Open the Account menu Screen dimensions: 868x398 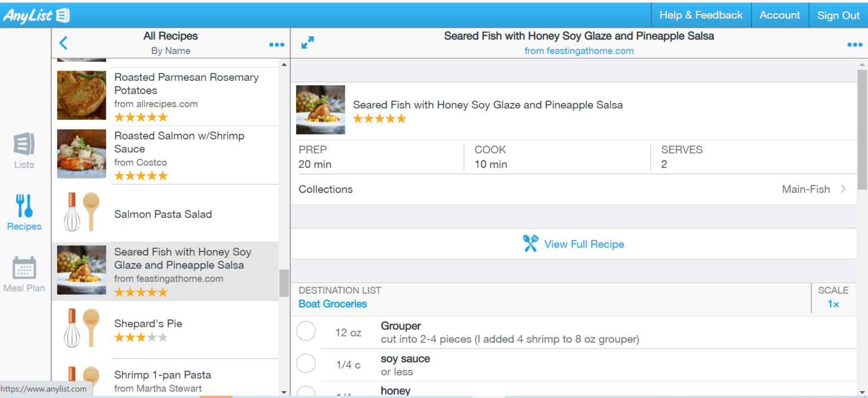pos(780,15)
